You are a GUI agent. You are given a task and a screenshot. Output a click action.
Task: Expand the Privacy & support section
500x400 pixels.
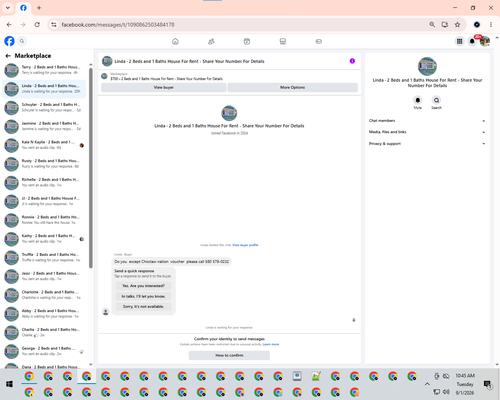tap(427, 144)
